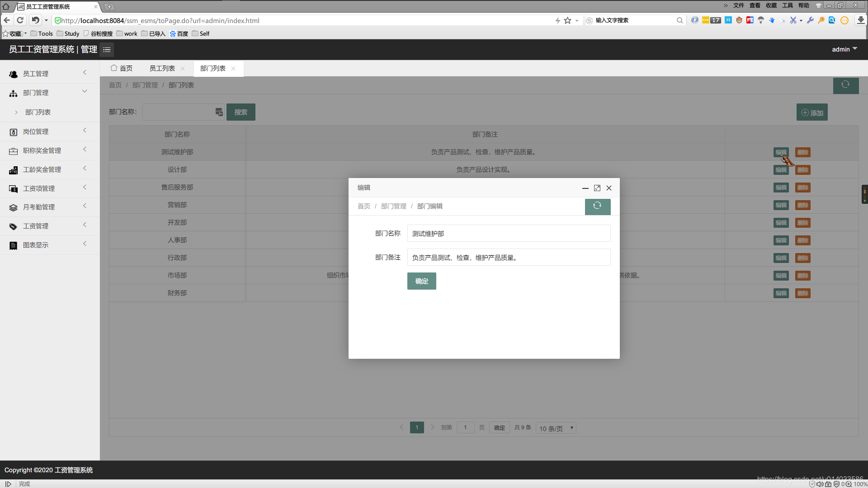Click the page number jump input
868x488 pixels.
coord(465,427)
